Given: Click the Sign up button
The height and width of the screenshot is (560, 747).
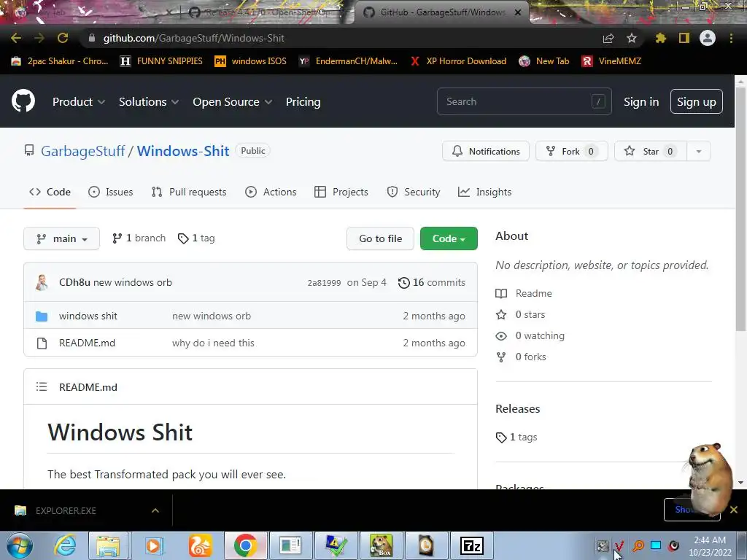Looking at the screenshot, I should click(697, 102).
